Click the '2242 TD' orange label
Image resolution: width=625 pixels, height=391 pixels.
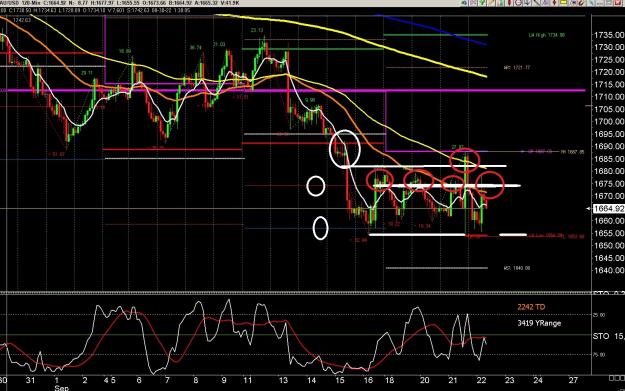[531, 307]
